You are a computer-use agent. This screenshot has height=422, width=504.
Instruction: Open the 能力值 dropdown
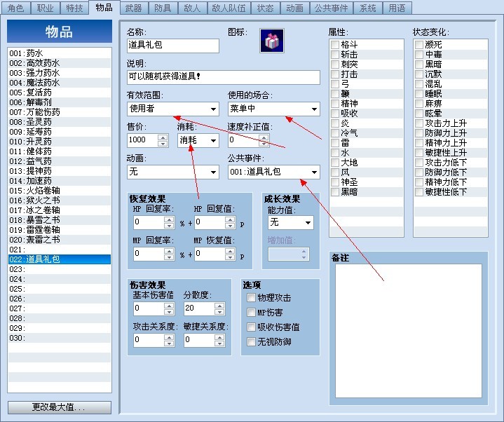pos(291,222)
